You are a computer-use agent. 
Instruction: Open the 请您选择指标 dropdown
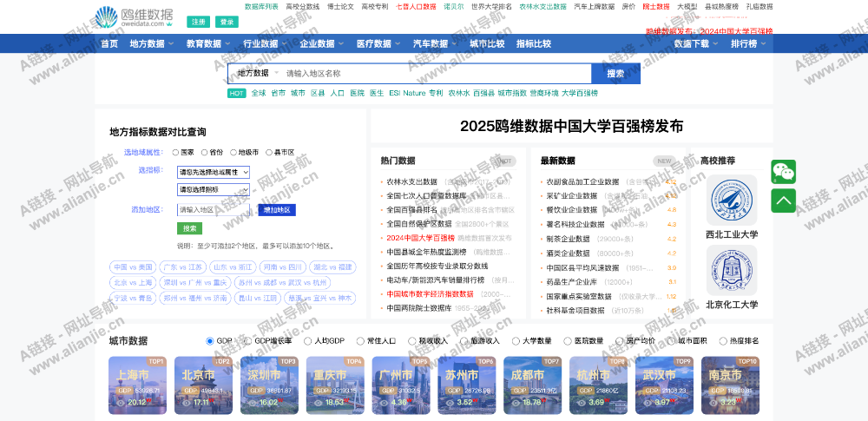(214, 189)
